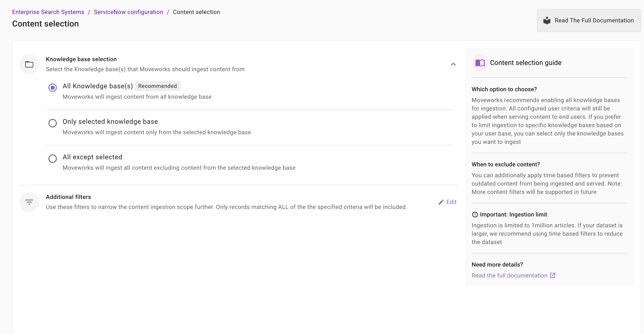Collapse the Knowledge base selection section

coord(453,64)
